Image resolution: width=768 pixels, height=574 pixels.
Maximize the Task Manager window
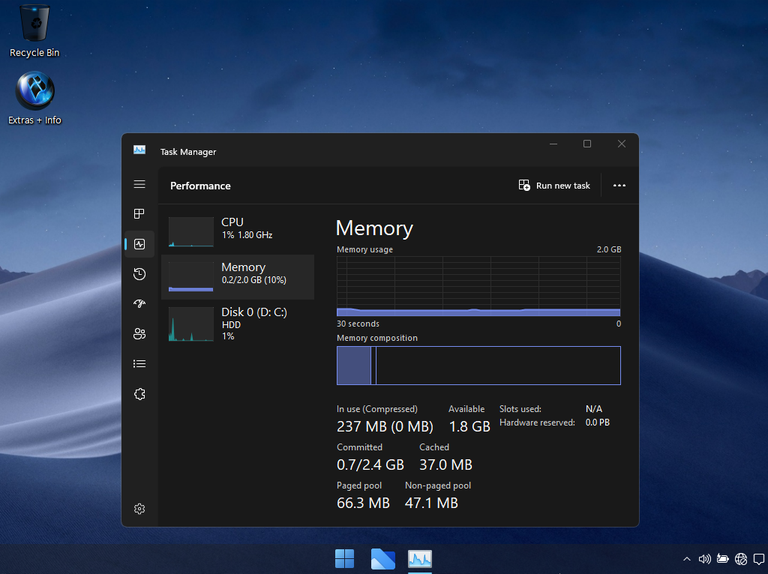[x=587, y=145]
